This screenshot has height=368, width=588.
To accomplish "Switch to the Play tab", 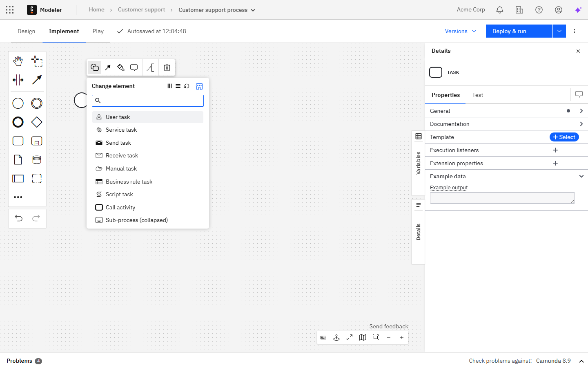I will point(98,31).
